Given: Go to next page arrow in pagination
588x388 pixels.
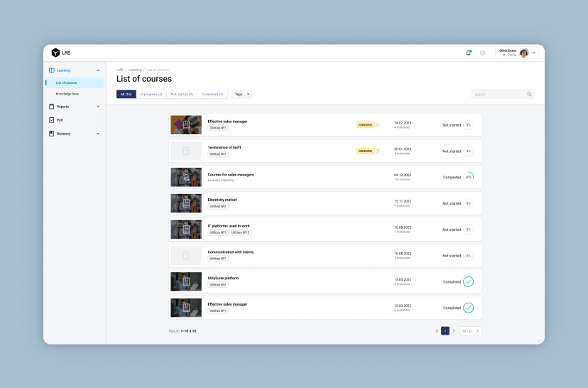Looking at the screenshot, I should [x=454, y=331].
